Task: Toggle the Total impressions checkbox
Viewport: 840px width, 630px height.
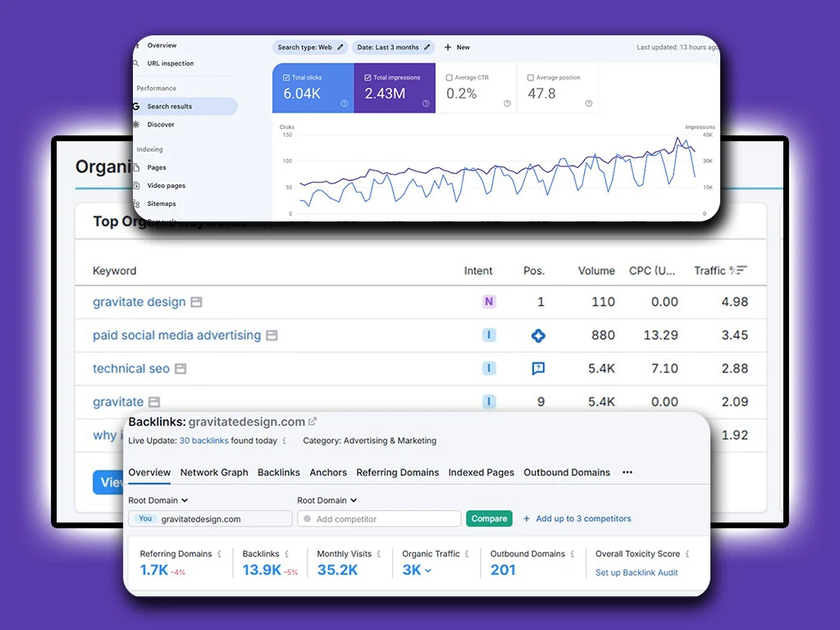Action: tap(367, 78)
